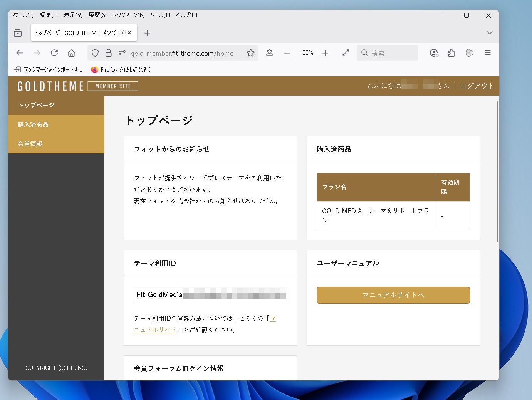Open the ヘルプ(H) menu

[x=187, y=15]
